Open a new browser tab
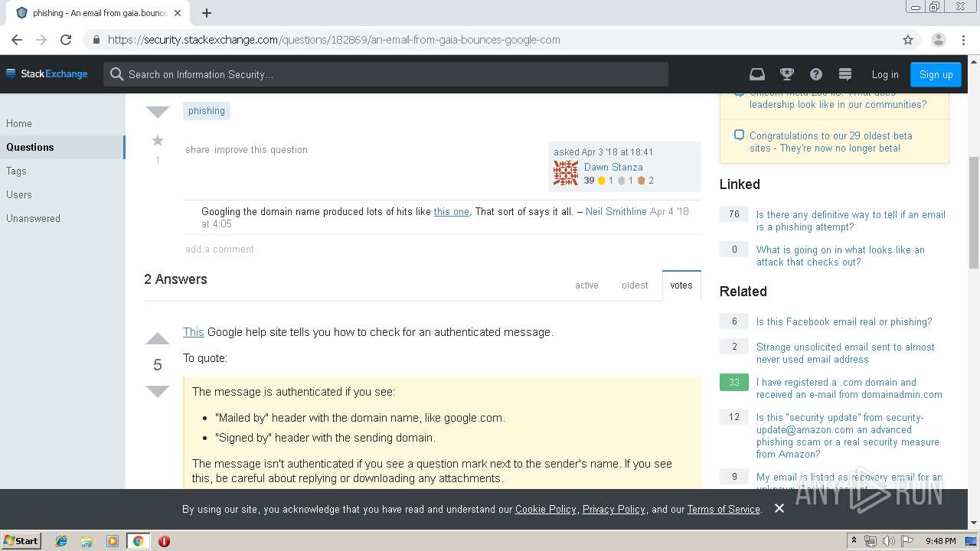 (207, 13)
